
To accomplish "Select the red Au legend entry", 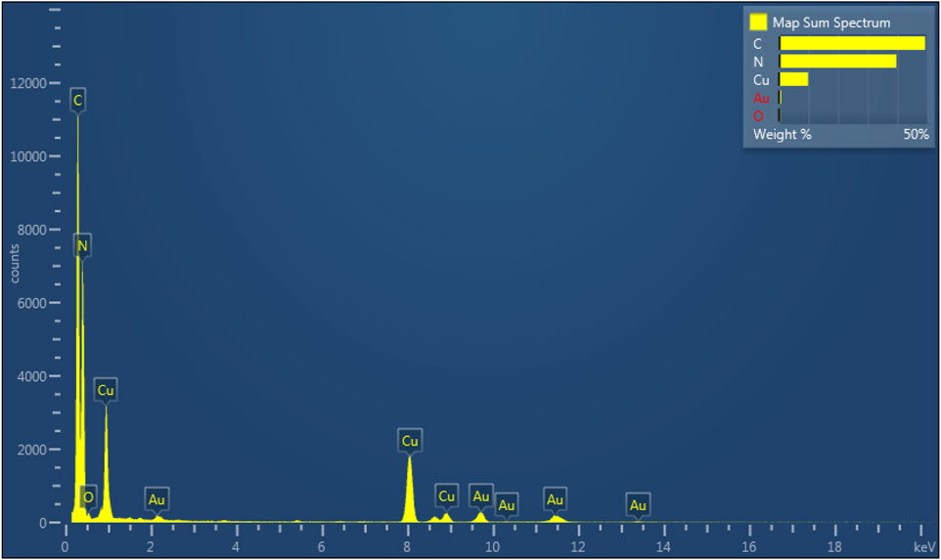I will pyautogui.click(x=761, y=98).
